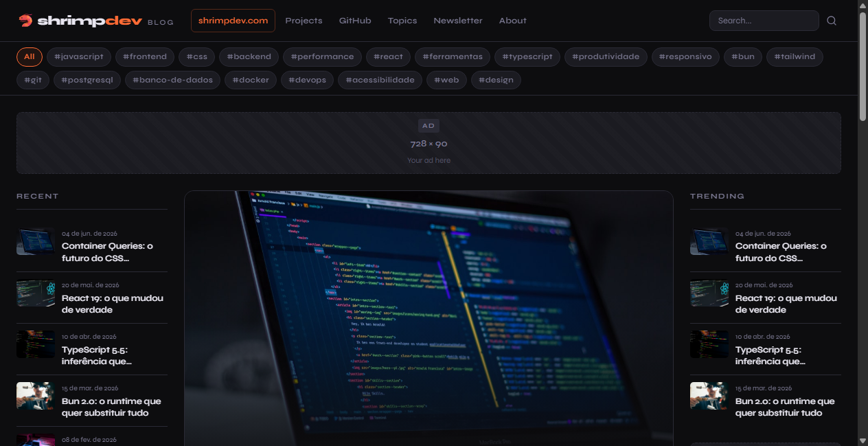Image resolution: width=868 pixels, height=446 pixels.
Task: Open the Topics nav item
Action: coord(402,21)
